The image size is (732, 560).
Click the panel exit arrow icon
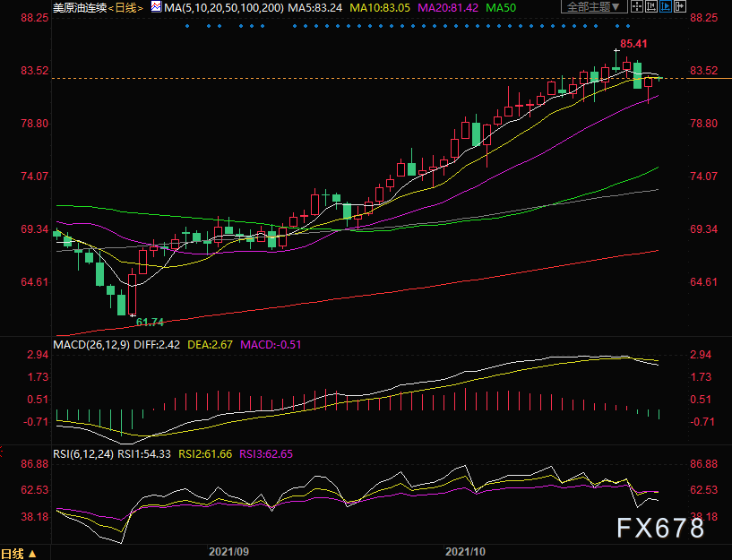(680, 6)
